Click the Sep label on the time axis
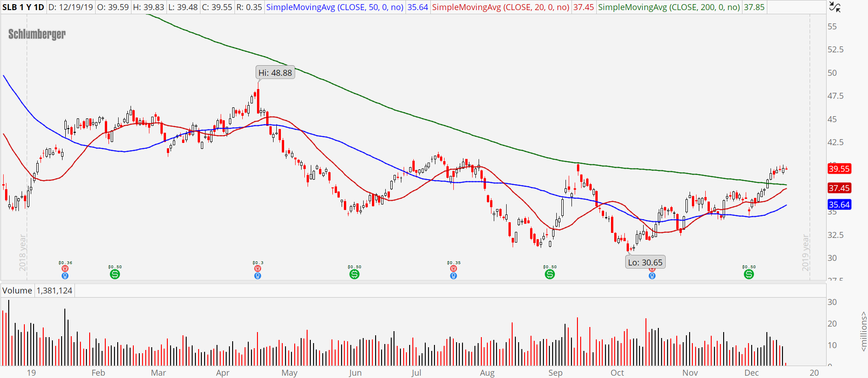The width and height of the screenshot is (868, 378). tap(555, 373)
